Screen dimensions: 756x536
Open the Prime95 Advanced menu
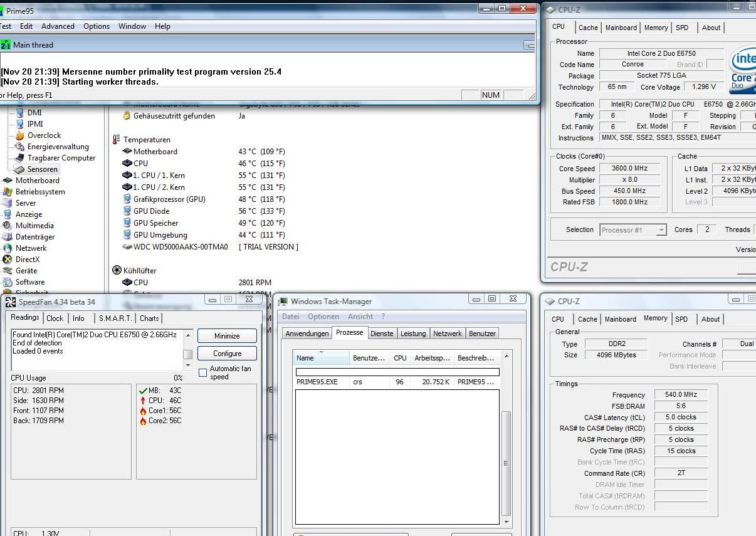tap(58, 26)
